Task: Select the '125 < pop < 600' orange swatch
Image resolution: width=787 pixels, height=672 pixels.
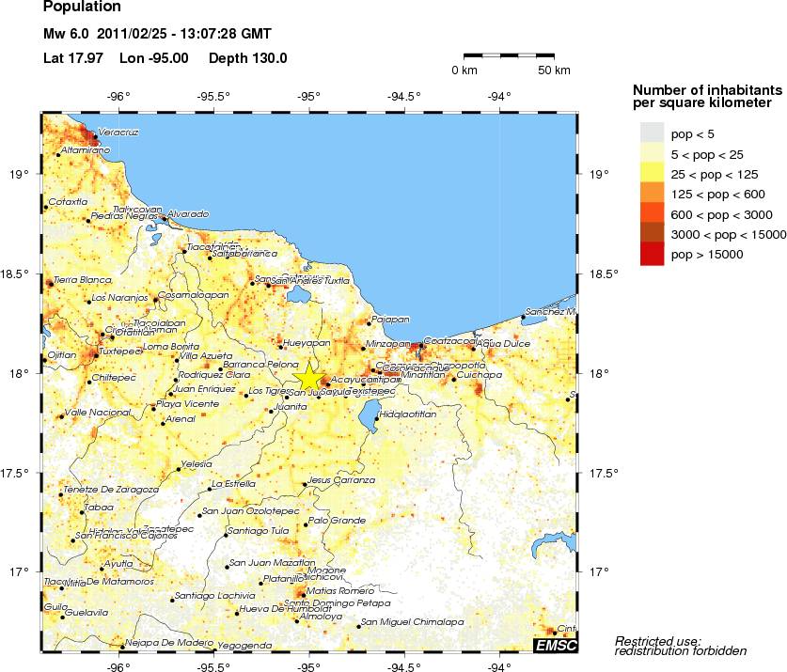Action: 653,194
